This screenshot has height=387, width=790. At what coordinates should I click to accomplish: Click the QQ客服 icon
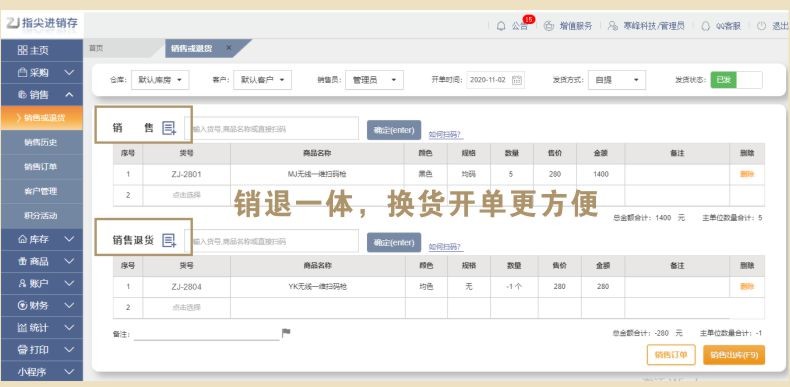[705, 26]
